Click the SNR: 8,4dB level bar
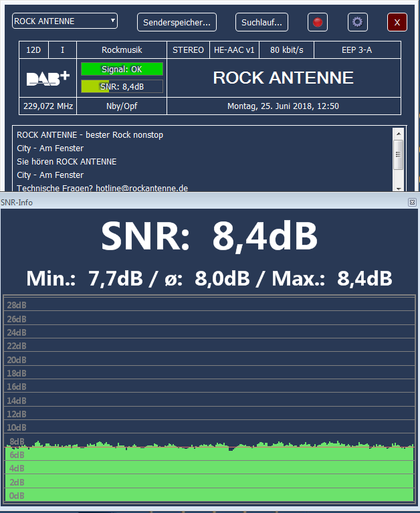Image resolution: width=420 pixels, height=513 pixels. coord(122,86)
